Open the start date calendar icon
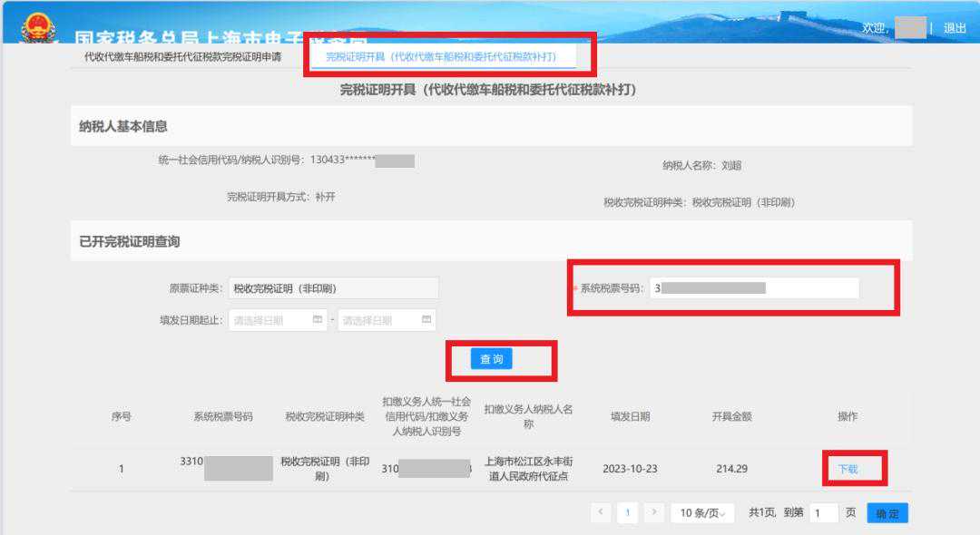Viewport: 980px width, 535px height. pos(317,320)
